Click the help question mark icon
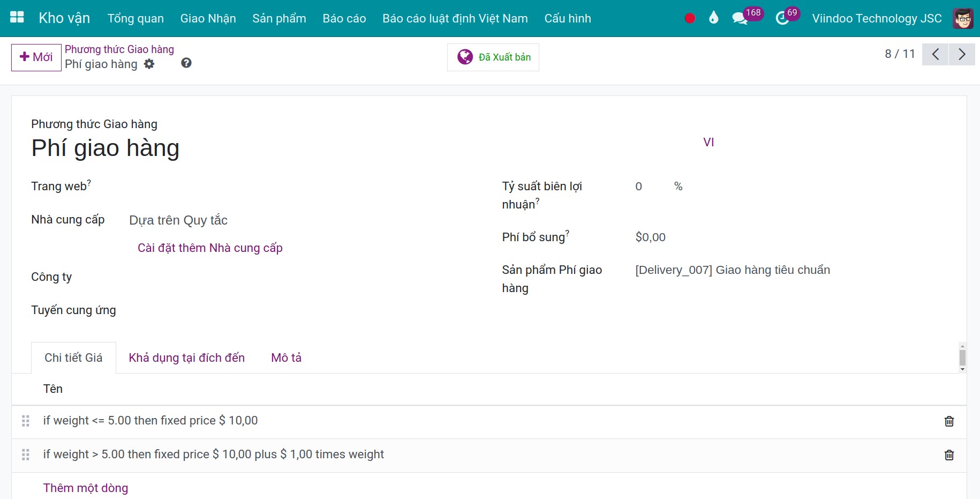 pyautogui.click(x=186, y=63)
